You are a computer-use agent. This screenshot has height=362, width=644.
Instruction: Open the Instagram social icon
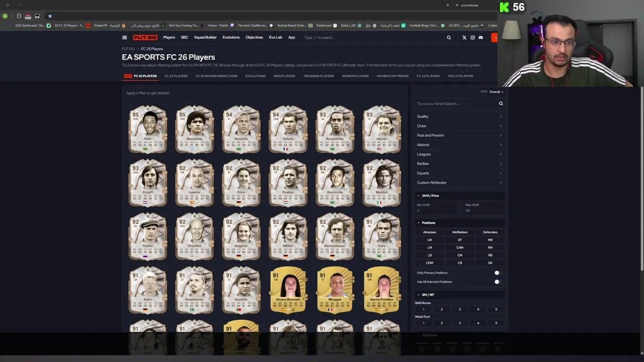[x=472, y=37]
